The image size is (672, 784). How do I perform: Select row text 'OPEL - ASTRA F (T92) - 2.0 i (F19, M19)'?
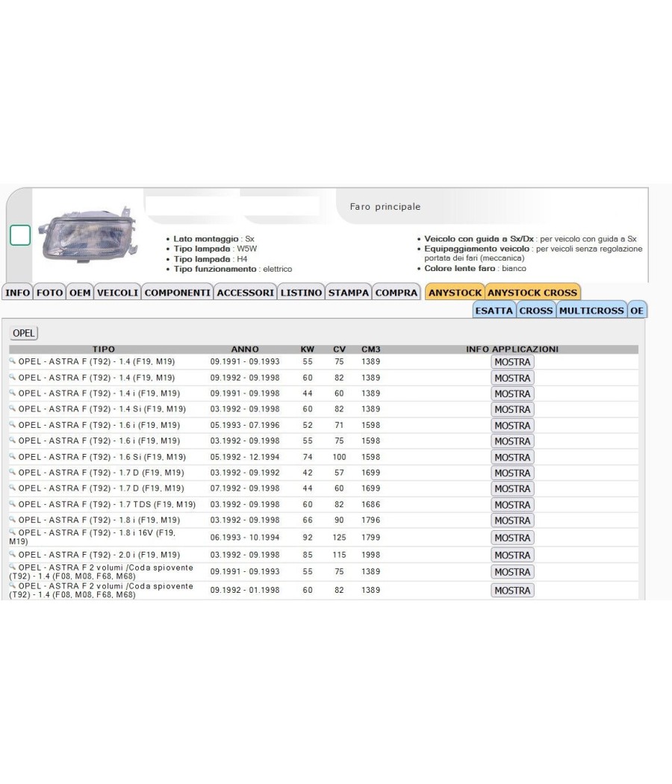point(99,555)
